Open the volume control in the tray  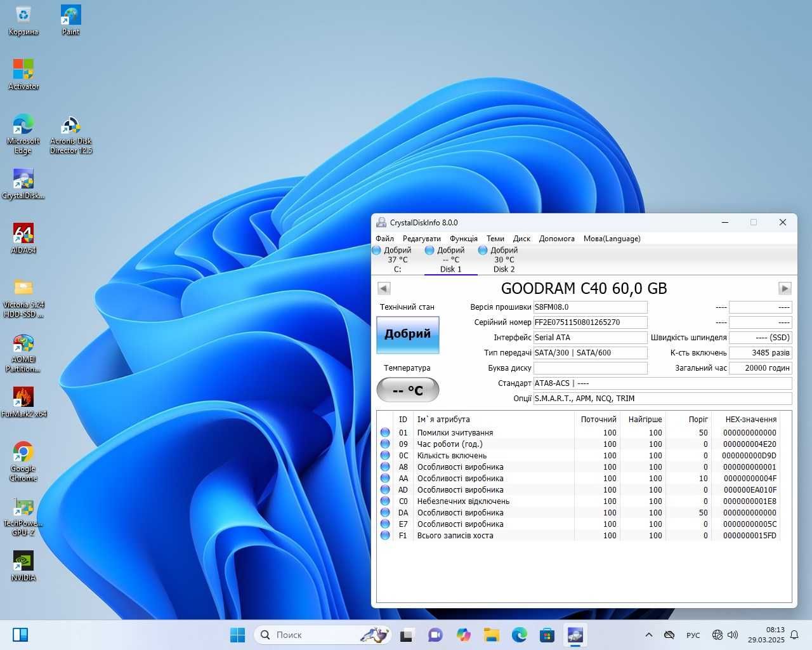[x=733, y=635]
